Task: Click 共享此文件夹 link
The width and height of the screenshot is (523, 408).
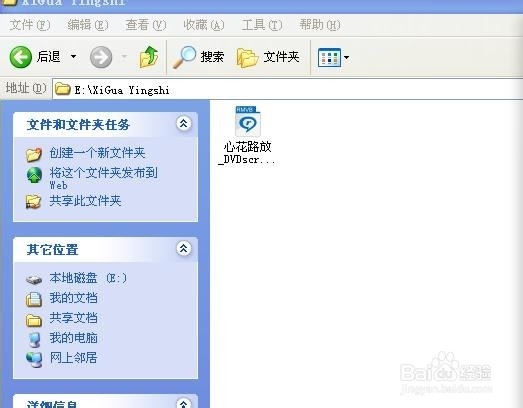Action: [x=85, y=201]
